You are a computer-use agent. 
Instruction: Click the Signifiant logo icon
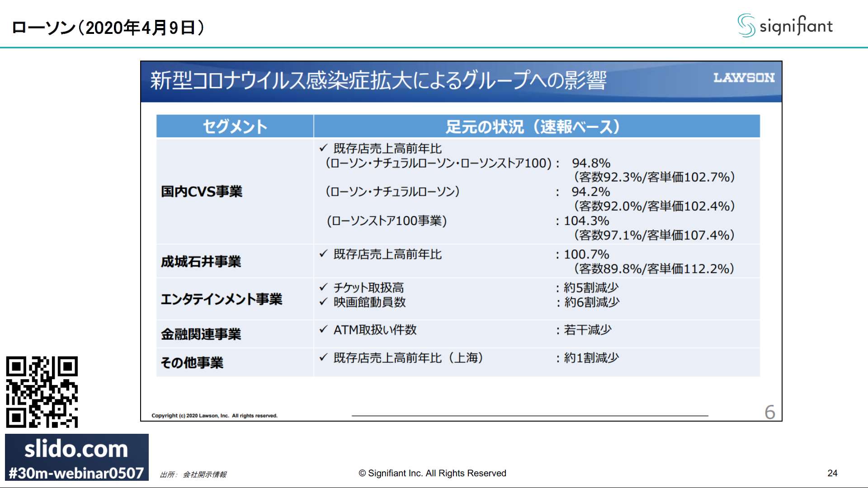(746, 25)
